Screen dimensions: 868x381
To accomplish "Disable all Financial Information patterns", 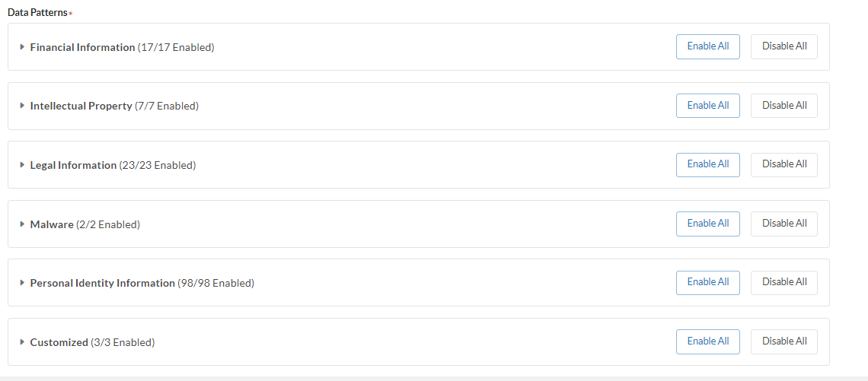I will pyautogui.click(x=784, y=46).
